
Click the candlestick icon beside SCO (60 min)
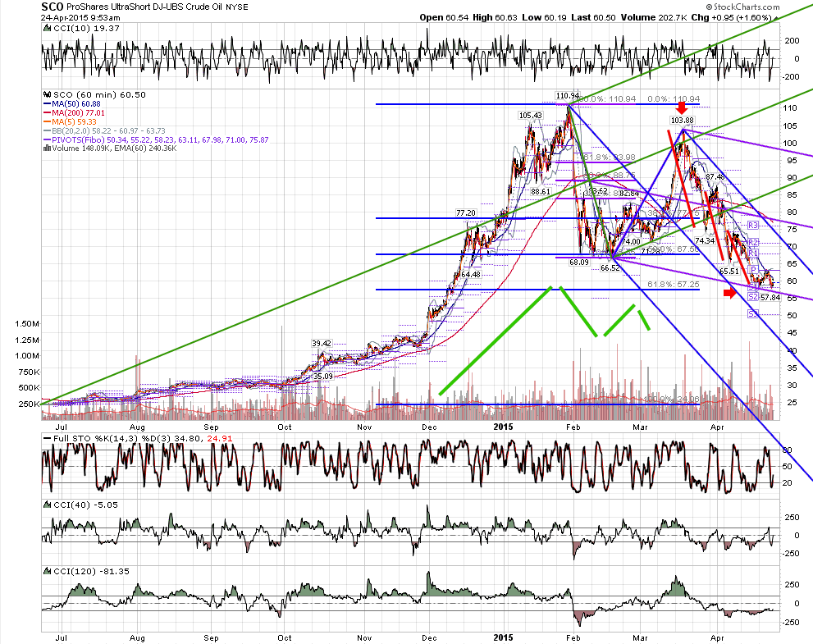[x=48, y=95]
